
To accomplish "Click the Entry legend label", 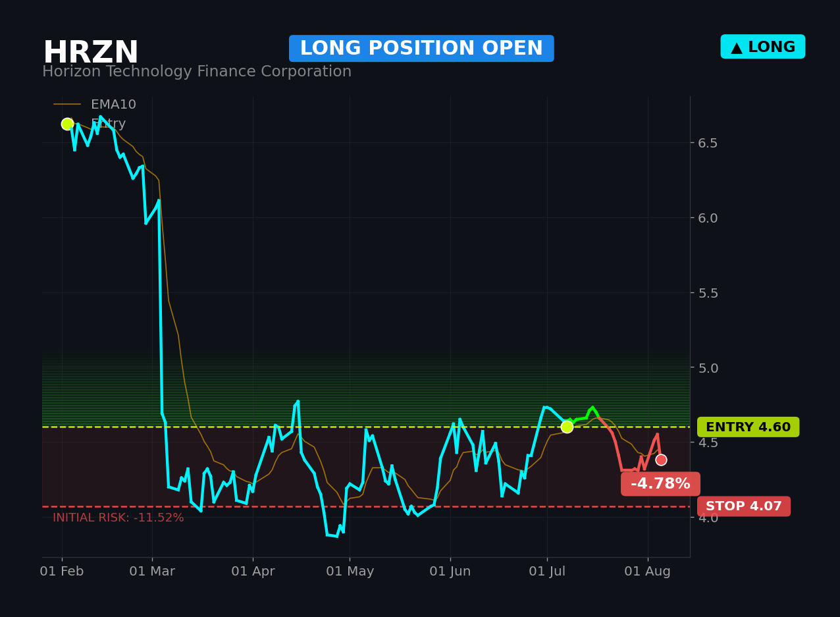I will (x=108, y=124).
